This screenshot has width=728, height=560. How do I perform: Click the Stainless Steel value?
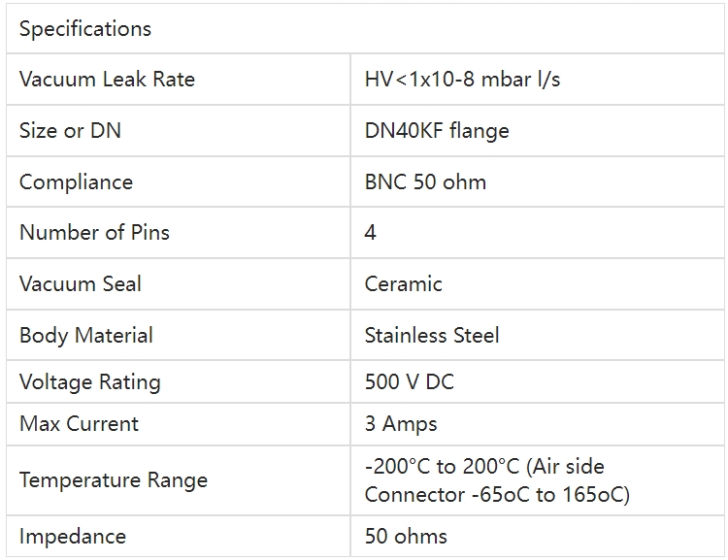tap(432, 336)
